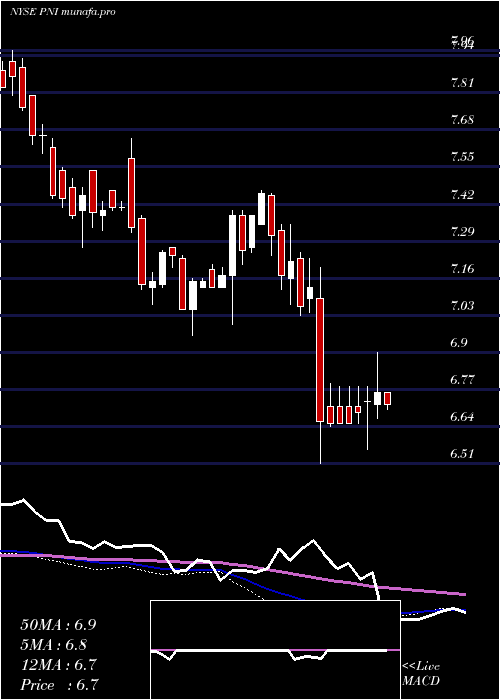Click the 7.55 price axis label
The image size is (500, 700).
click(x=462, y=157)
